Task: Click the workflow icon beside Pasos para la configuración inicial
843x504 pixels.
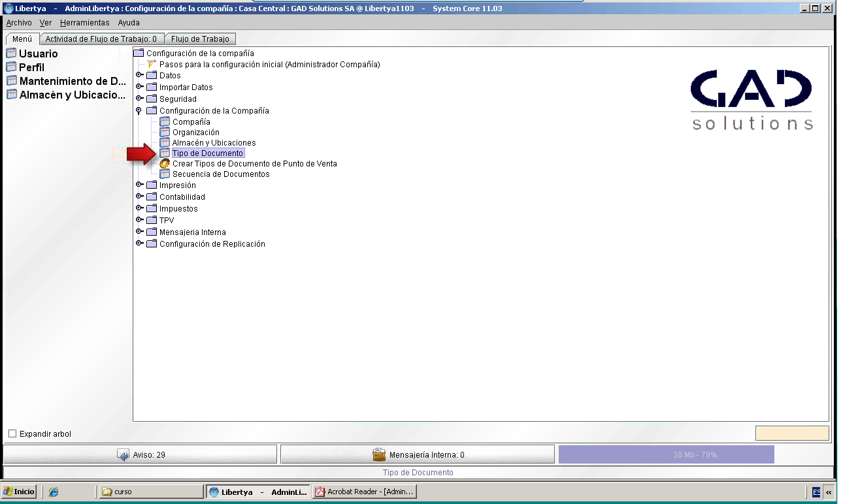Action: (152, 64)
